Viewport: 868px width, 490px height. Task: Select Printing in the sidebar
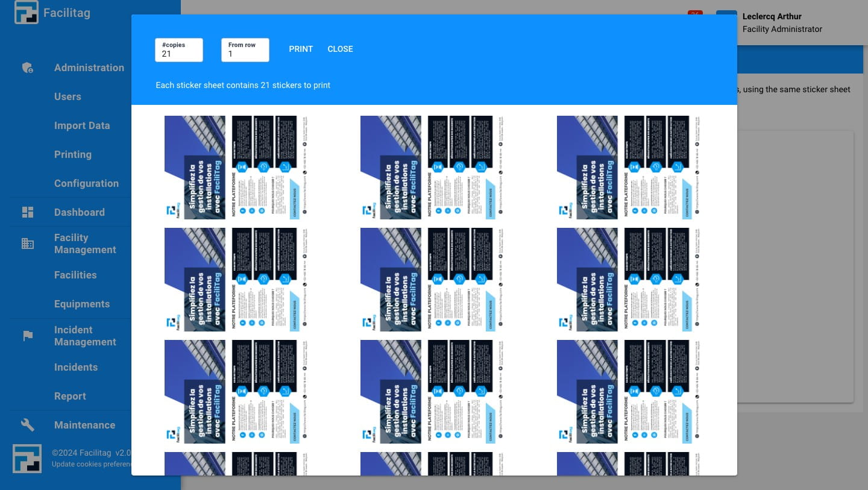pos(73,154)
